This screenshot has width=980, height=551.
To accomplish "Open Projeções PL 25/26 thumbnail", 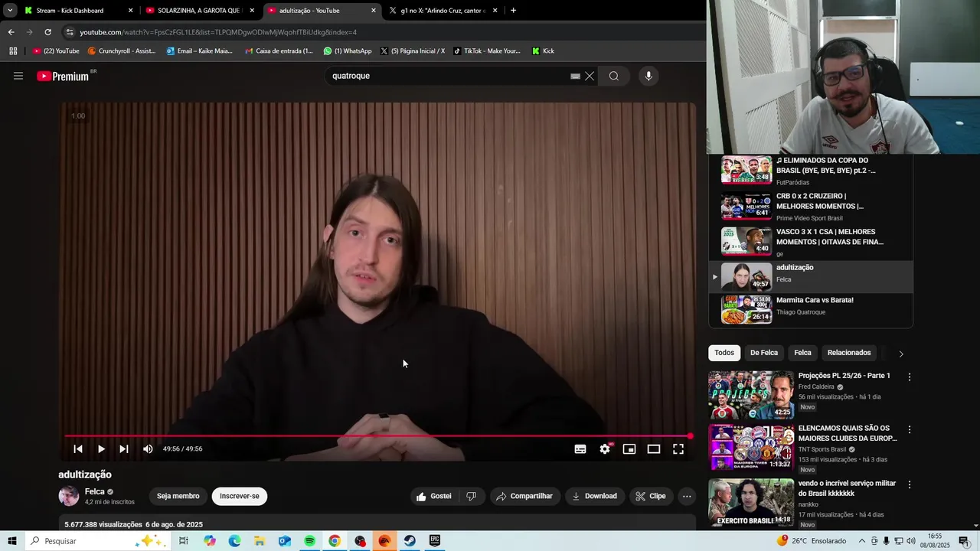I will point(751,395).
